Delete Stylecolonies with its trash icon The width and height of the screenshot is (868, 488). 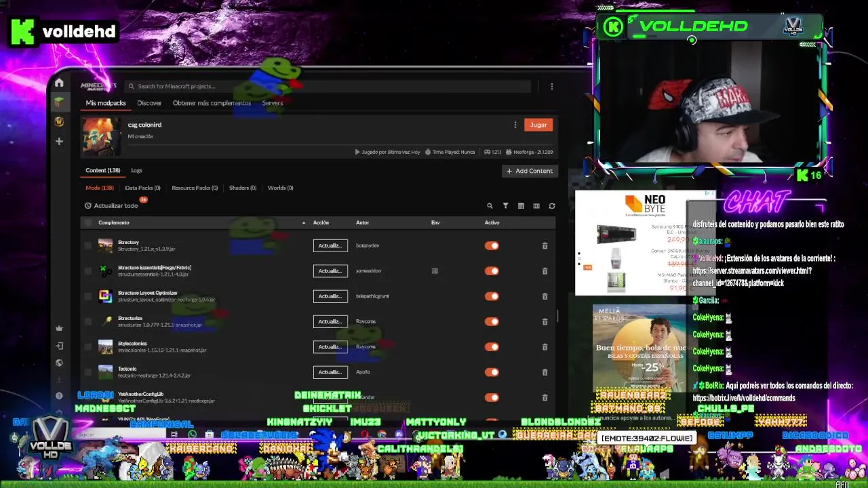pyautogui.click(x=545, y=347)
